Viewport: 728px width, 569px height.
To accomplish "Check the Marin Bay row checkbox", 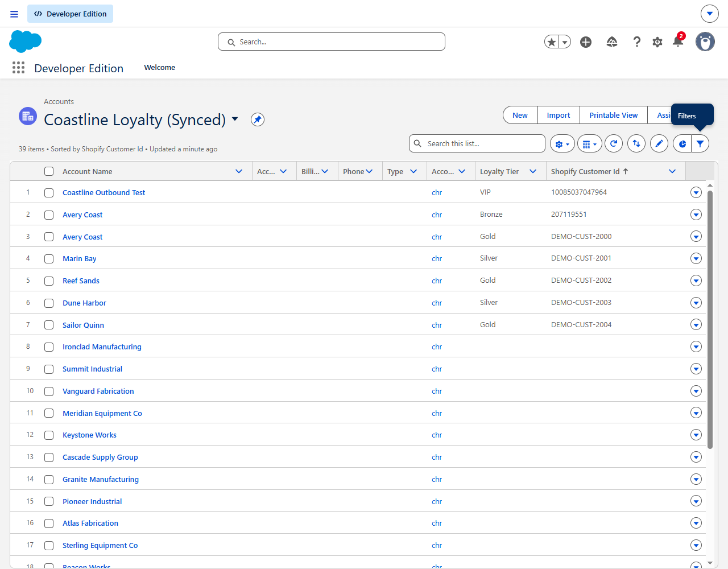I will 49,259.
